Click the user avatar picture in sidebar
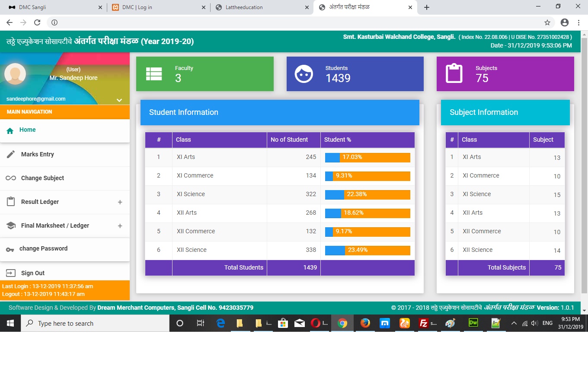The height and width of the screenshot is (378, 588). tap(15, 74)
